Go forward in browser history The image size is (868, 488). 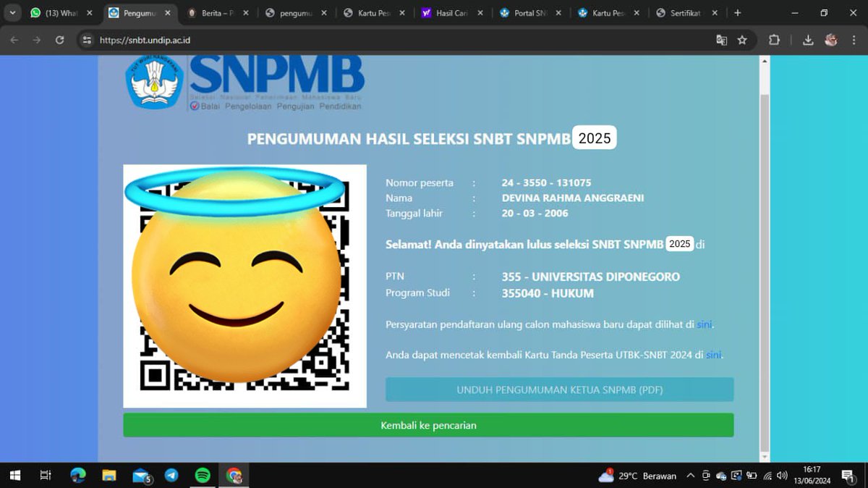37,40
